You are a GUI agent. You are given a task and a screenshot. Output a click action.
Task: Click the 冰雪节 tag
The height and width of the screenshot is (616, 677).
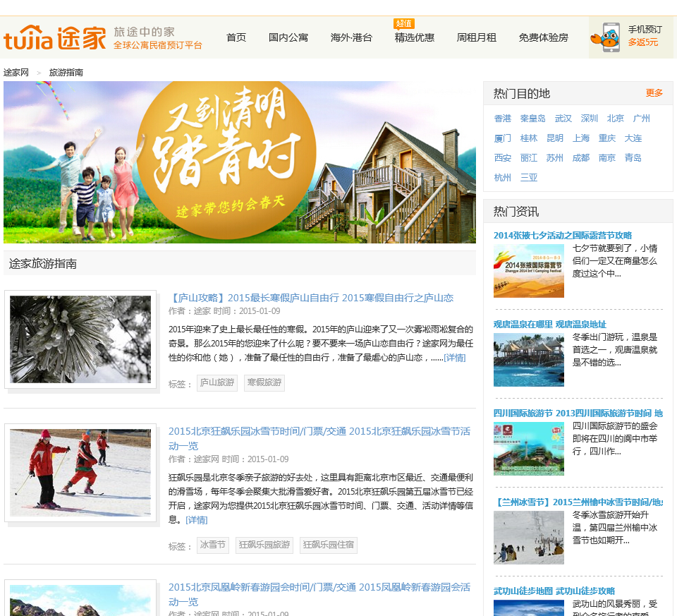click(x=213, y=545)
